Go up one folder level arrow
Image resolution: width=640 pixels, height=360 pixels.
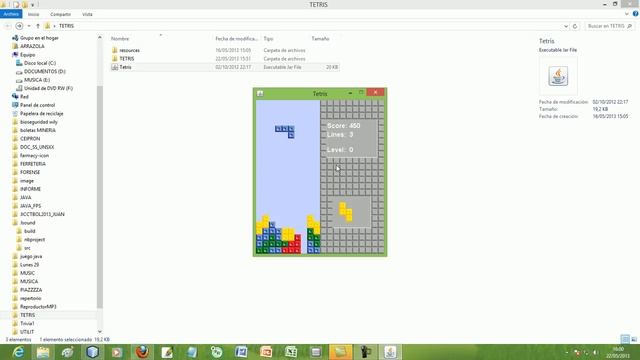pos(38,26)
